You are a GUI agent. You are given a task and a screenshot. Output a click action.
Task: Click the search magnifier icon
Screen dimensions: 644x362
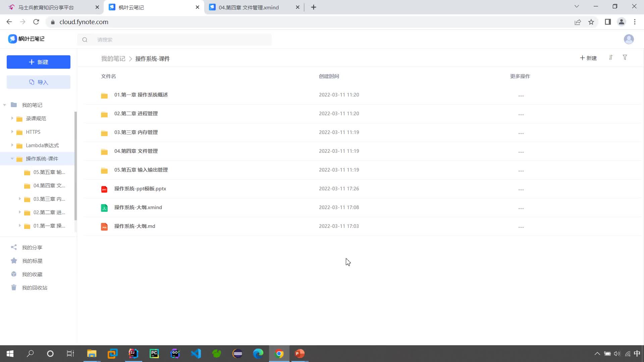point(85,40)
